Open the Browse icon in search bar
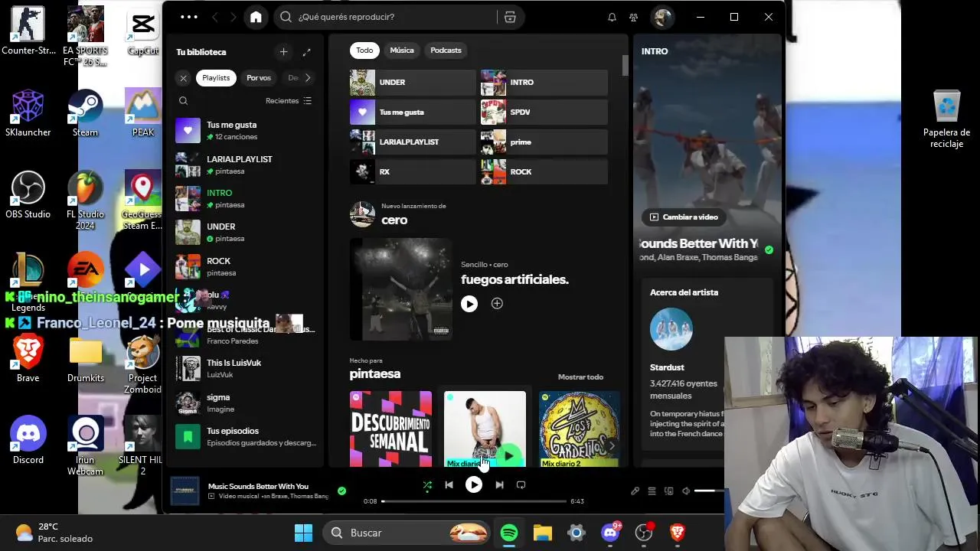The height and width of the screenshot is (551, 980). (x=510, y=17)
